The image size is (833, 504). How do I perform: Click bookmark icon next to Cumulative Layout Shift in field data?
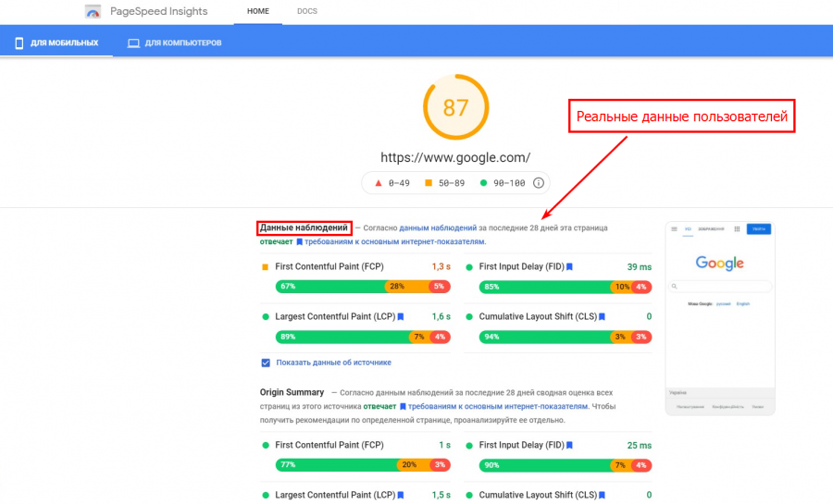pos(602,316)
